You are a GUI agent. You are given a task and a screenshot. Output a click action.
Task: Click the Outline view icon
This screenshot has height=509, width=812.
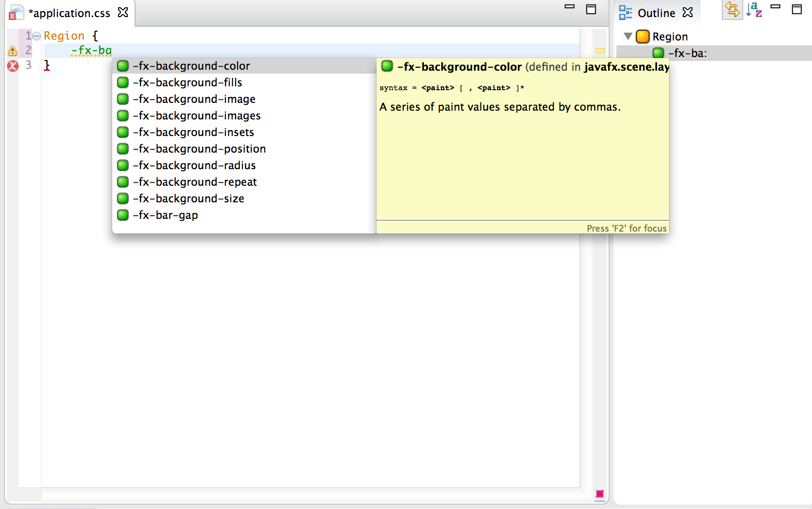pos(625,13)
